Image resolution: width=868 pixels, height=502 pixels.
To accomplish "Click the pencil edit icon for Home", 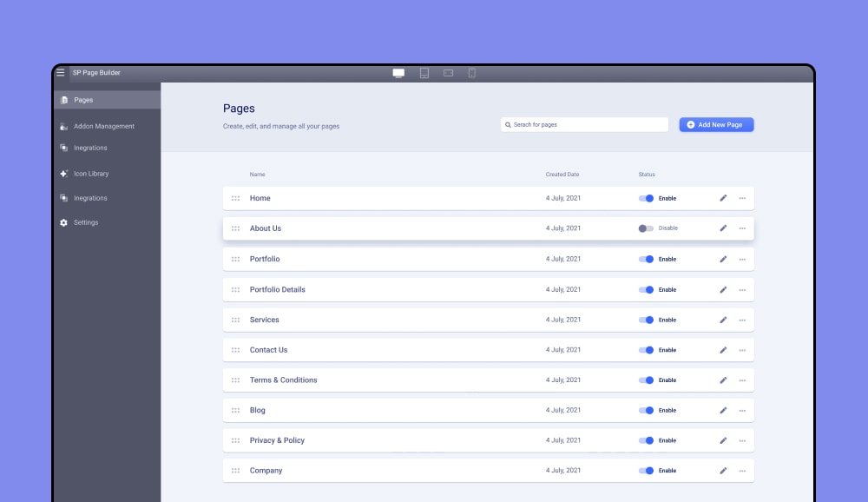I will 723,198.
